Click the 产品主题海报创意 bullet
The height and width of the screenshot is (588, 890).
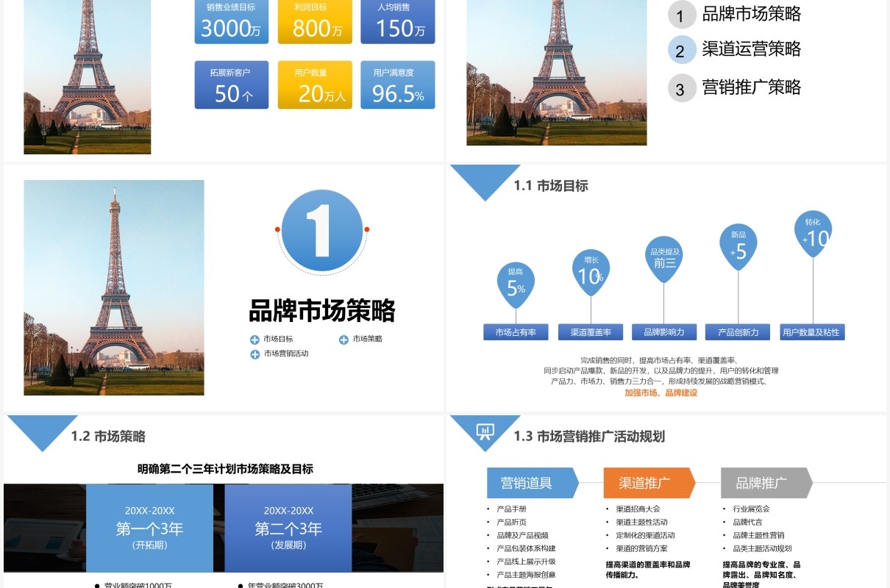(526, 575)
